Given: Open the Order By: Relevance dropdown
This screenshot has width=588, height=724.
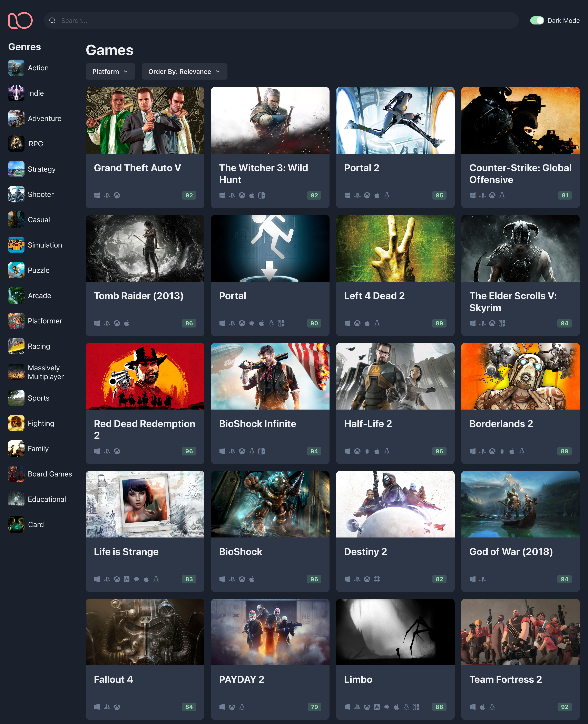Looking at the screenshot, I should point(184,71).
